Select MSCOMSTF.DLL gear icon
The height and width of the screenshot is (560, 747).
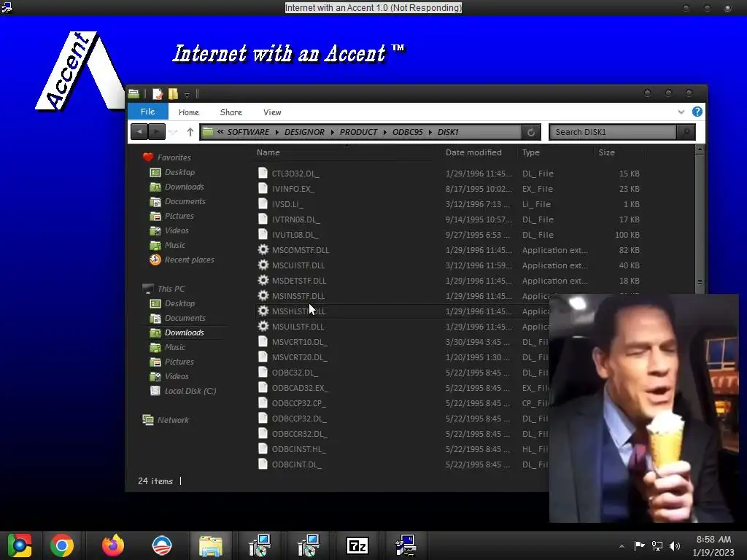point(263,249)
